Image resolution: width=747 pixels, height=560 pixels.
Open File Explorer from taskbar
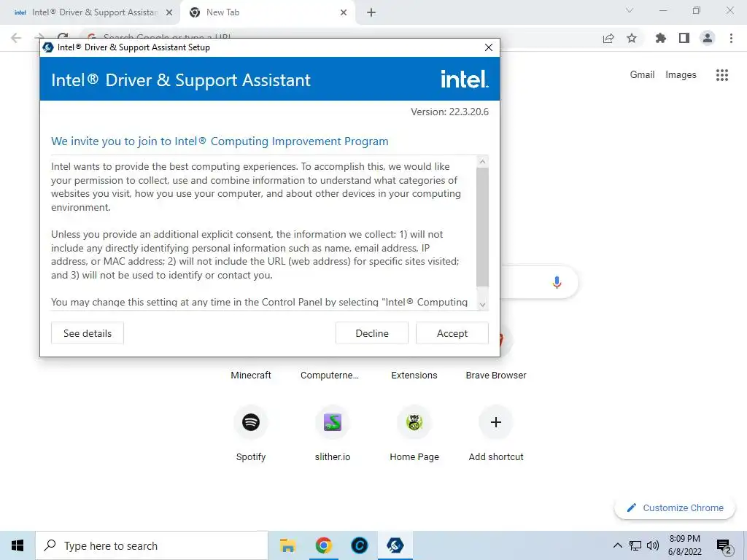tap(287, 545)
